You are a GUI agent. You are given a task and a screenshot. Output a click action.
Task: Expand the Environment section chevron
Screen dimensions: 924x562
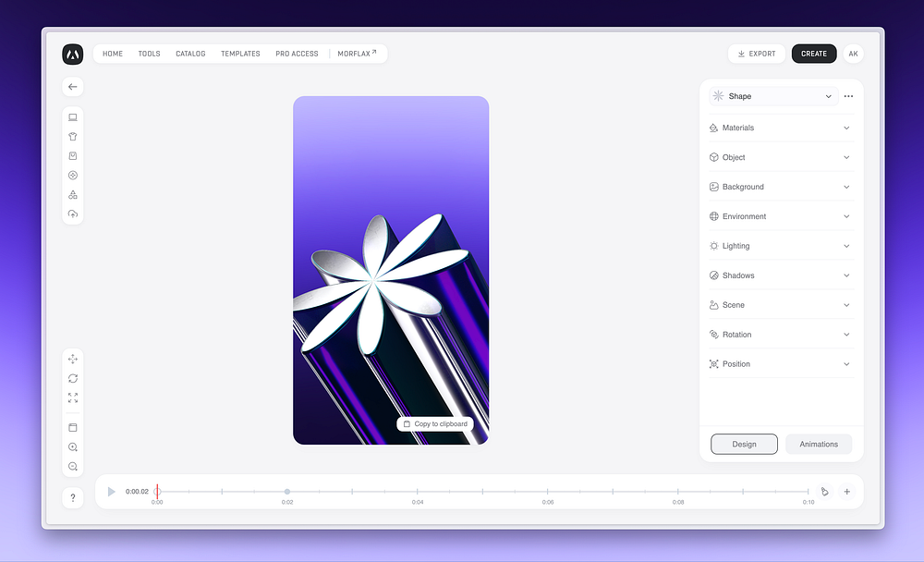pos(846,216)
